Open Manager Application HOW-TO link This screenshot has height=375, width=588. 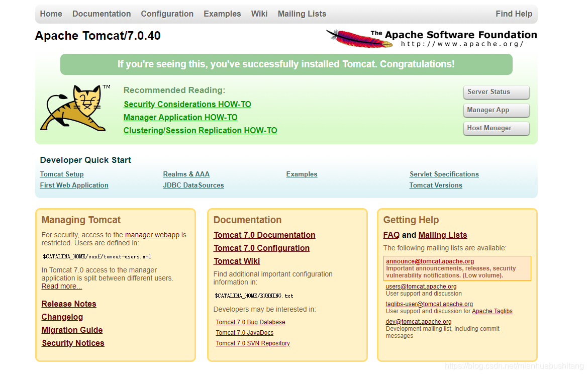pos(180,117)
